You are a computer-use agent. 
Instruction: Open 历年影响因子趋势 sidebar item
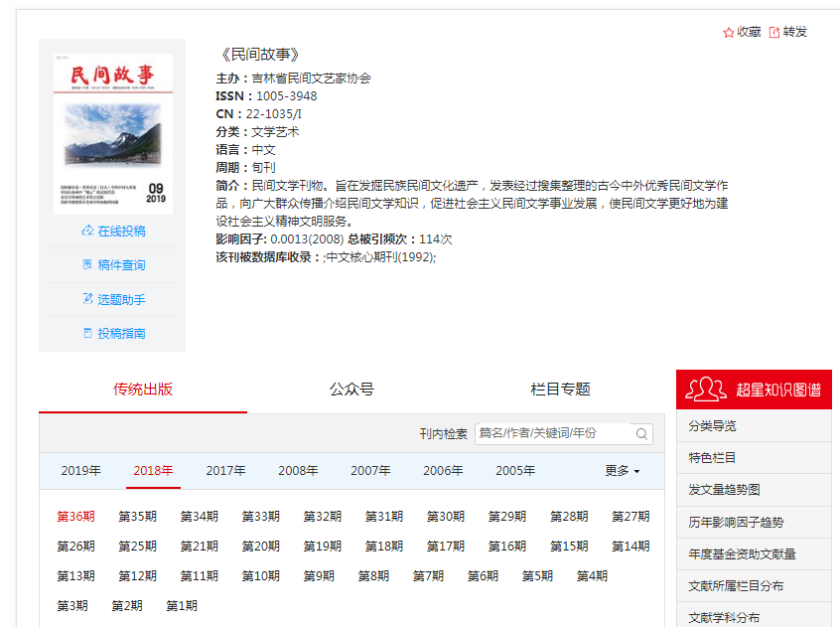(x=736, y=522)
